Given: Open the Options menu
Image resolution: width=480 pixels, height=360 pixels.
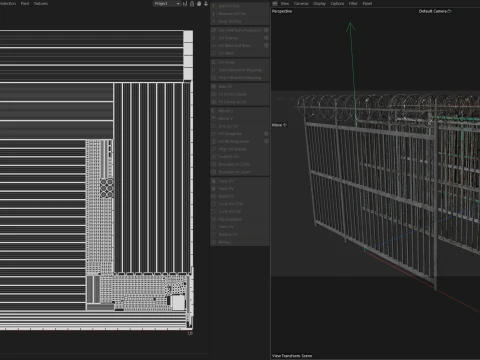Looking at the screenshot, I should (x=337, y=3).
